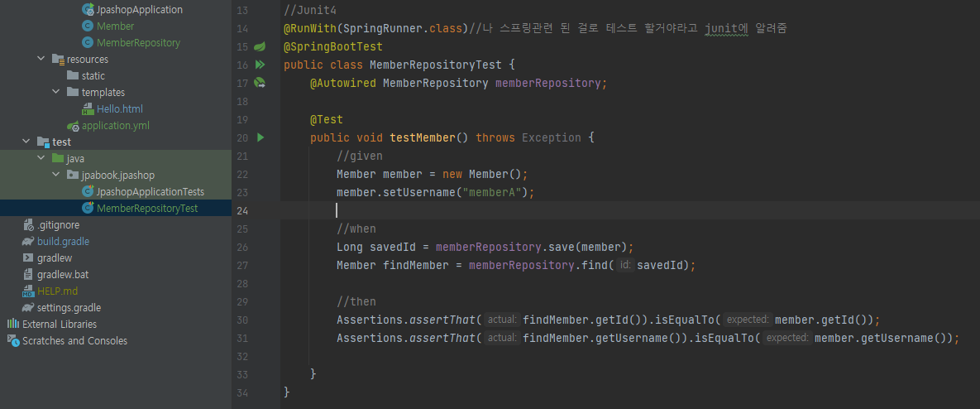Click the //given comment
The width and height of the screenshot is (980, 409).
(x=360, y=155)
